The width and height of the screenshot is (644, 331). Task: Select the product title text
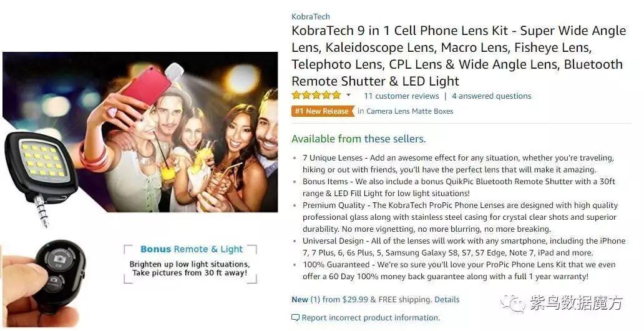click(x=459, y=56)
